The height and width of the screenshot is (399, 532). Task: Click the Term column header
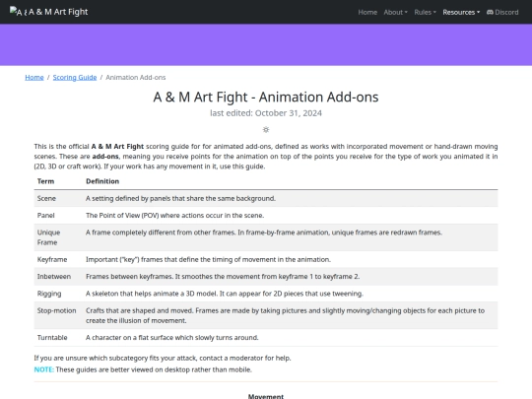pyautogui.click(x=45, y=181)
